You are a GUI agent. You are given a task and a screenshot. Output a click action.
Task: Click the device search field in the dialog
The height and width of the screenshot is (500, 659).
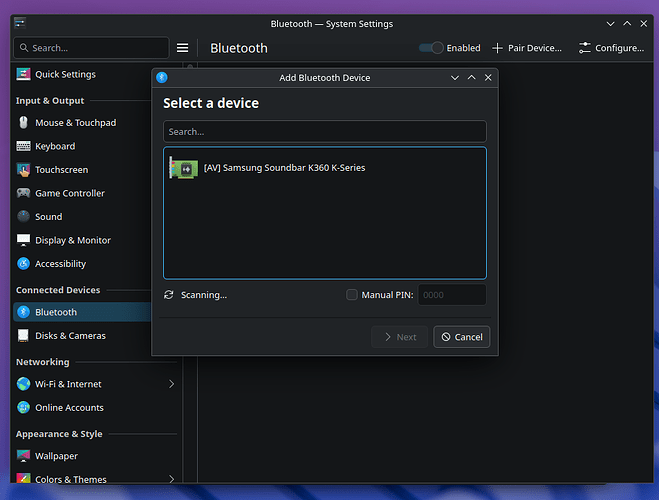pyautogui.click(x=325, y=132)
